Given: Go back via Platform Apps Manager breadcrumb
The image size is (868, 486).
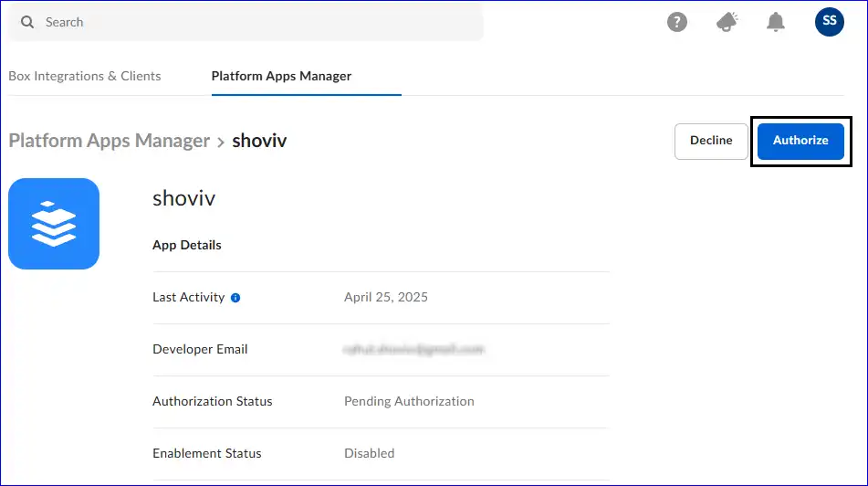Looking at the screenshot, I should pyautogui.click(x=110, y=141).
